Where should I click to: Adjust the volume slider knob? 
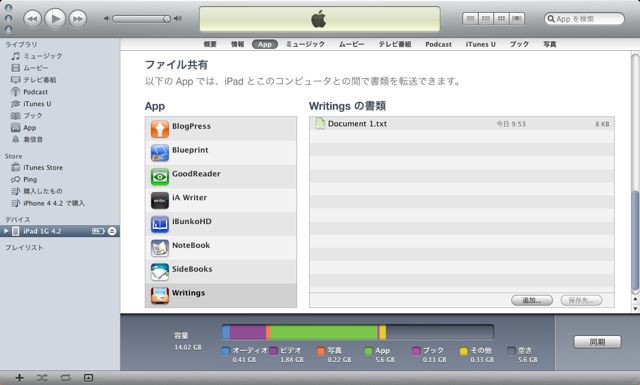pyautogui.click(x=167, y=19)
